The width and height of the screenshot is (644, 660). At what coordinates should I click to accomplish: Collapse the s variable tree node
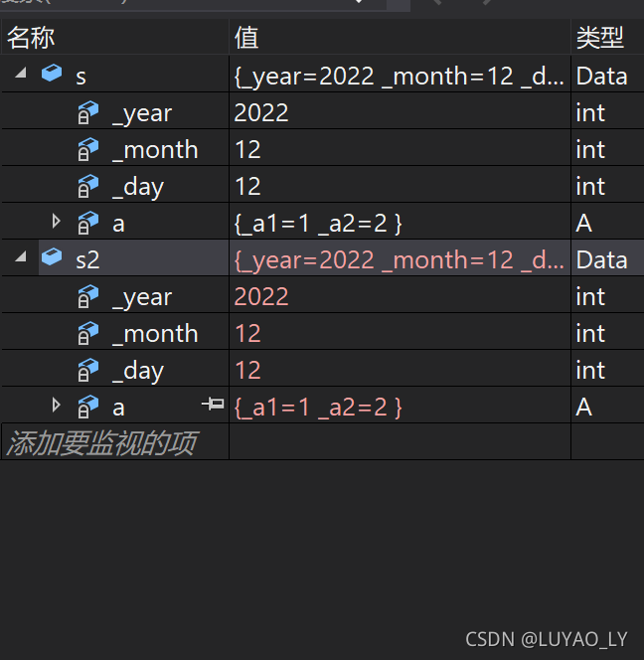click(x=21, y=74)
